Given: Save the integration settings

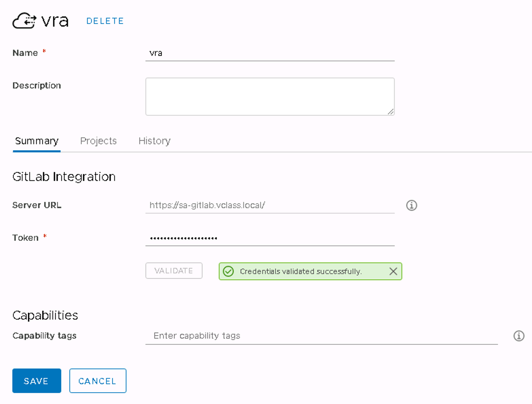Looking at the screenshot, I should coord(37,381).
